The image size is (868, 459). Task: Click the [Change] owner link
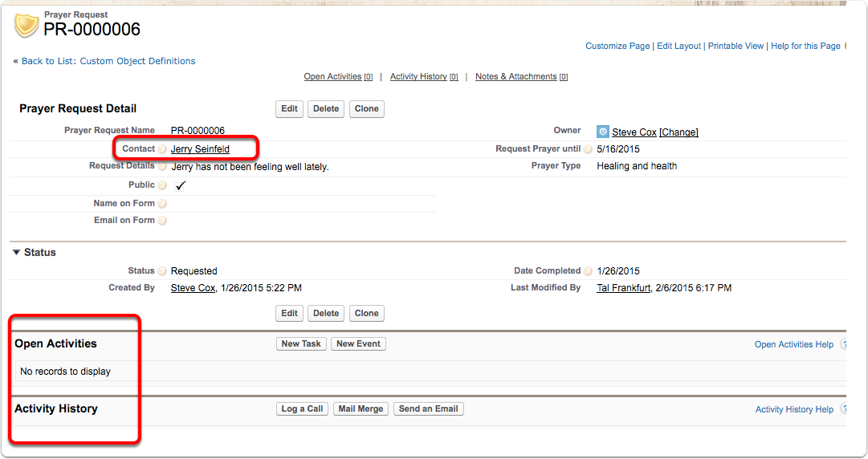[679, 132]
